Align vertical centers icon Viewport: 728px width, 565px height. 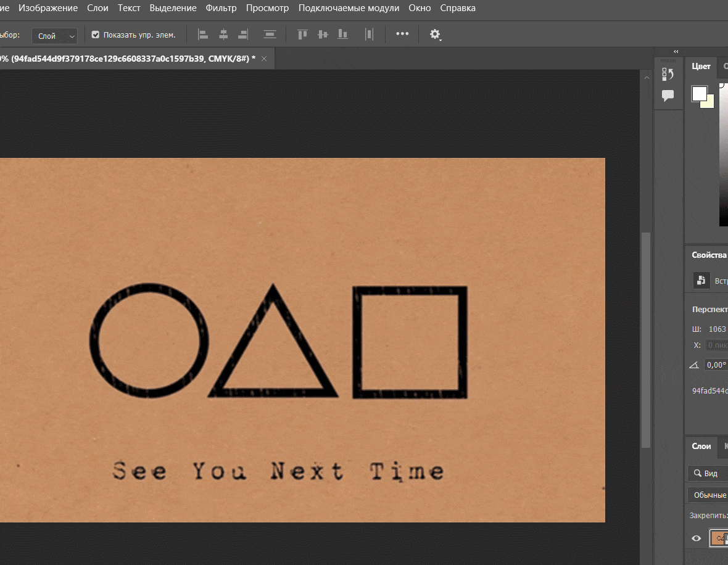323,35
